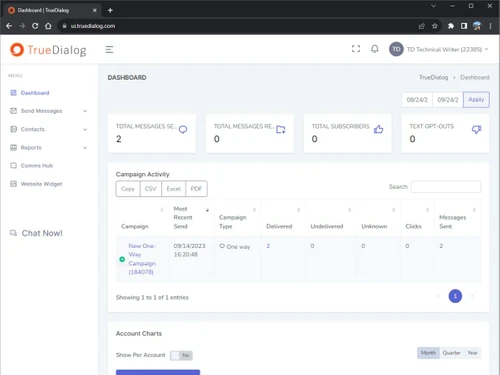The width and height of the screenshot is (500, 375).
Task: Click the Website Widget icon
Action: pos(13,184)
